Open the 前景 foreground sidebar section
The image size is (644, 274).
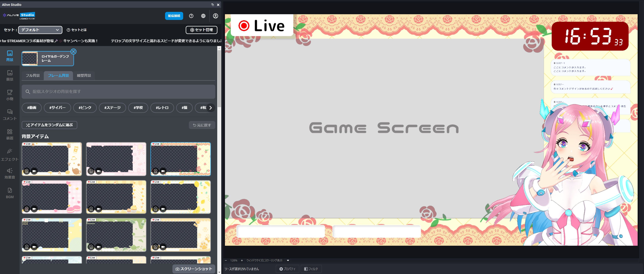(10, 75)
